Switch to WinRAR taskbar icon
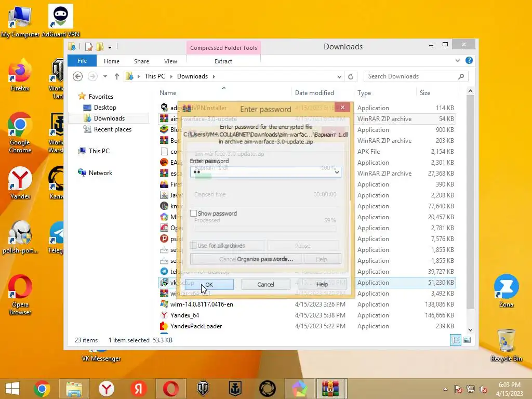 [330, 389]
